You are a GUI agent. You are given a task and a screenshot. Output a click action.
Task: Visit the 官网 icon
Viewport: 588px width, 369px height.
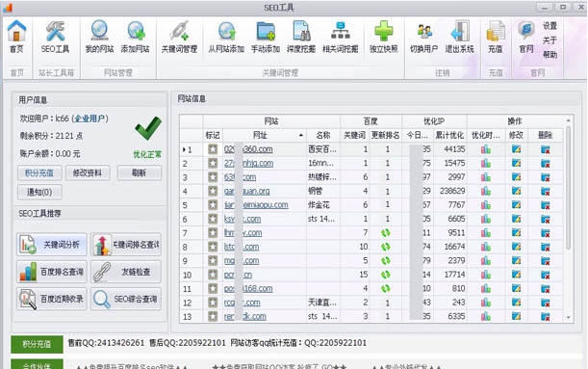pos(526,37)
